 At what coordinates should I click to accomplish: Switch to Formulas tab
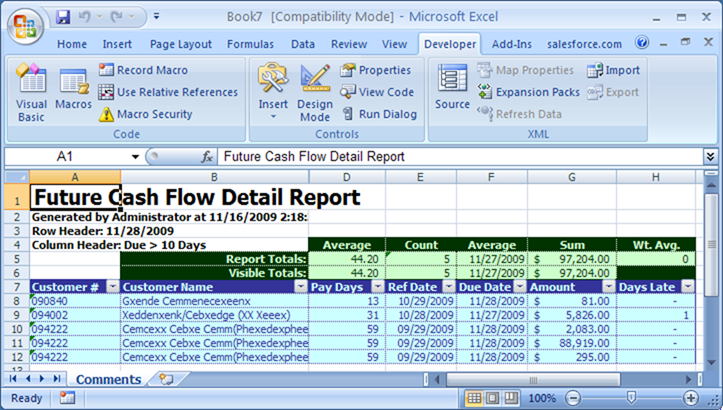click(x=250, y=44)
